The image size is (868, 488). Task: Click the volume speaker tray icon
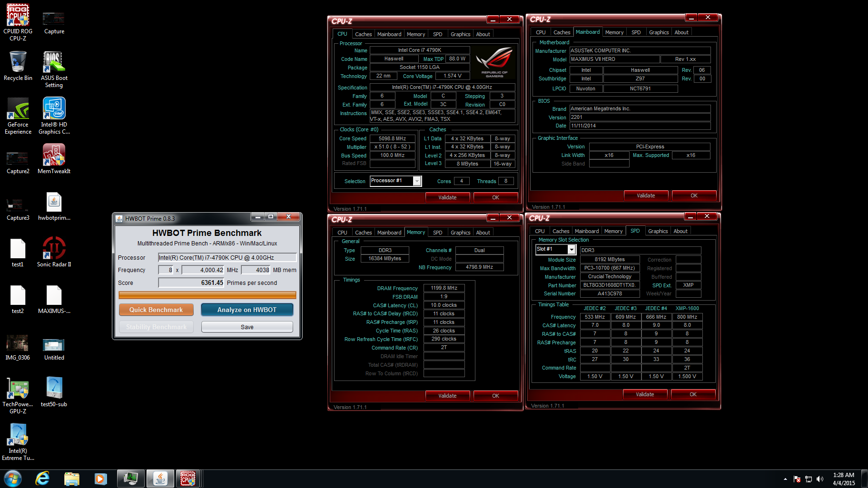819,479
